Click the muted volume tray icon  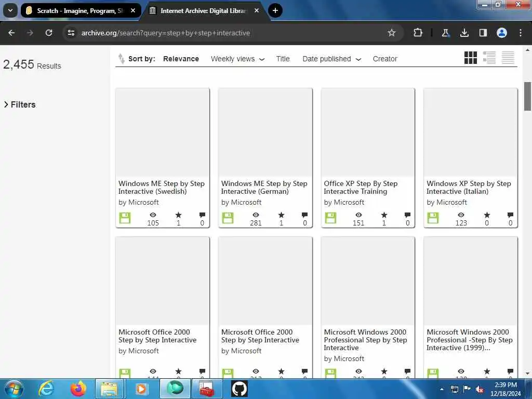pyautogui.click(x=480, y=389)
